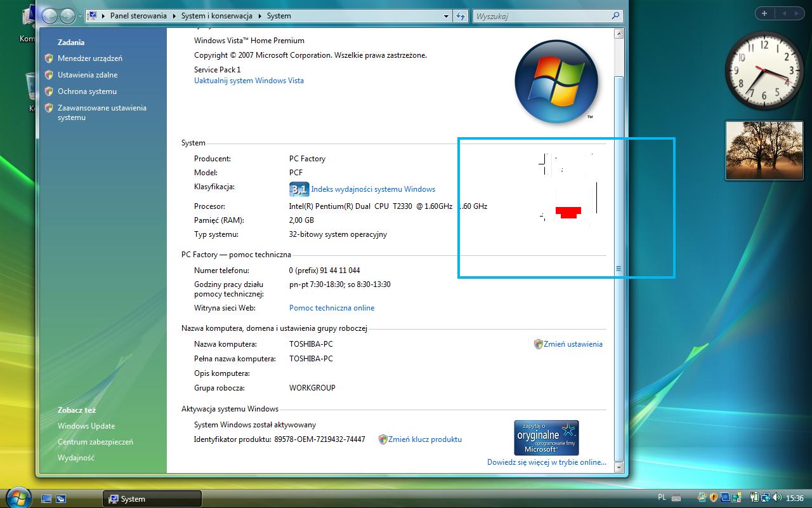
Task: Click the shield icon beside Ustawienia zdalne
Action: pyautogui.click(x=49, y=75)
